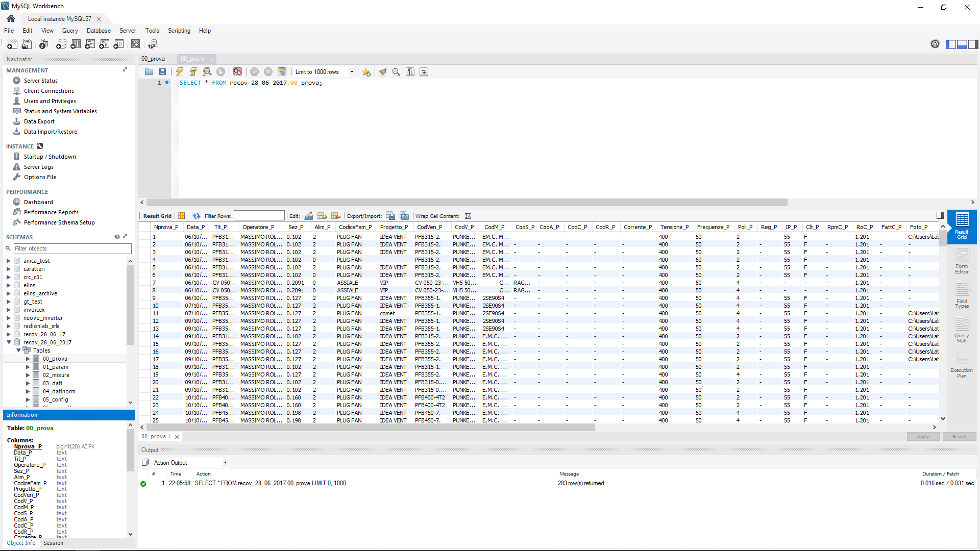Click the Filter Rows input field

click(x=259, y=216)
